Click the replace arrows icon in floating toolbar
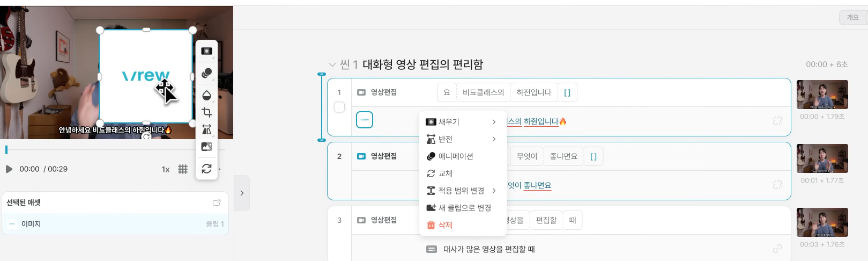Screen dimensions: 868x261 [206, 169]
